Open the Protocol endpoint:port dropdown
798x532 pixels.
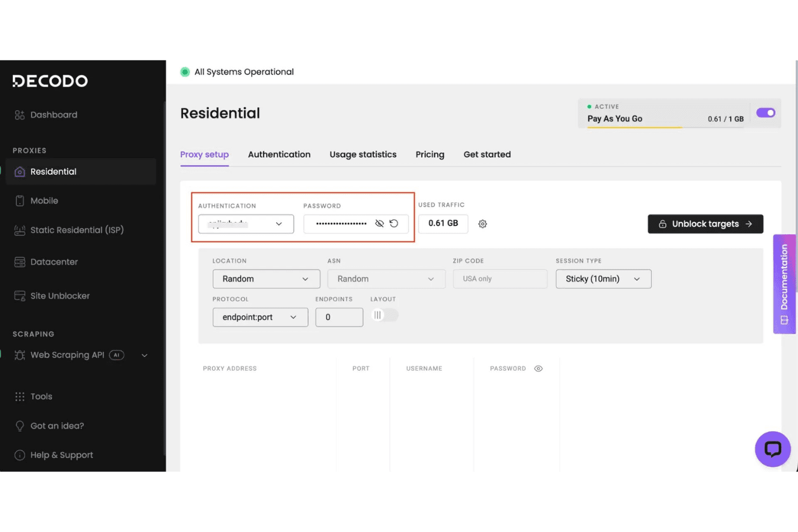tap(260, 317)
